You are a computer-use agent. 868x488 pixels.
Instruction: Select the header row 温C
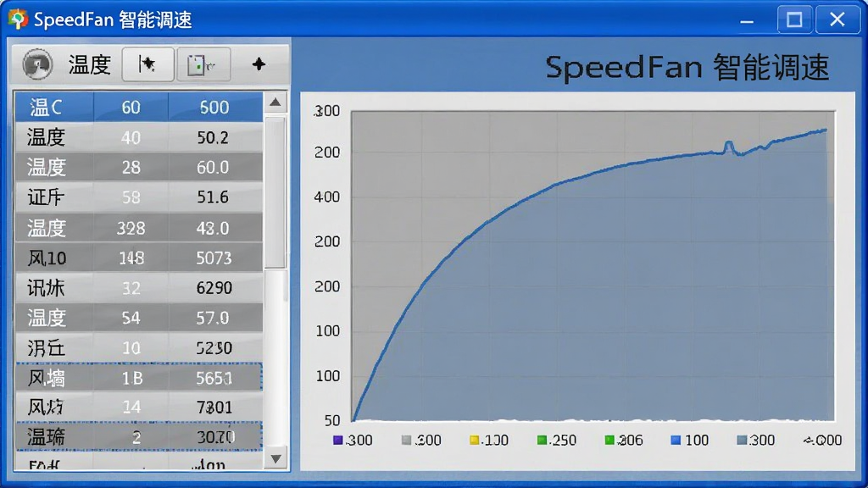coord(138,107)
